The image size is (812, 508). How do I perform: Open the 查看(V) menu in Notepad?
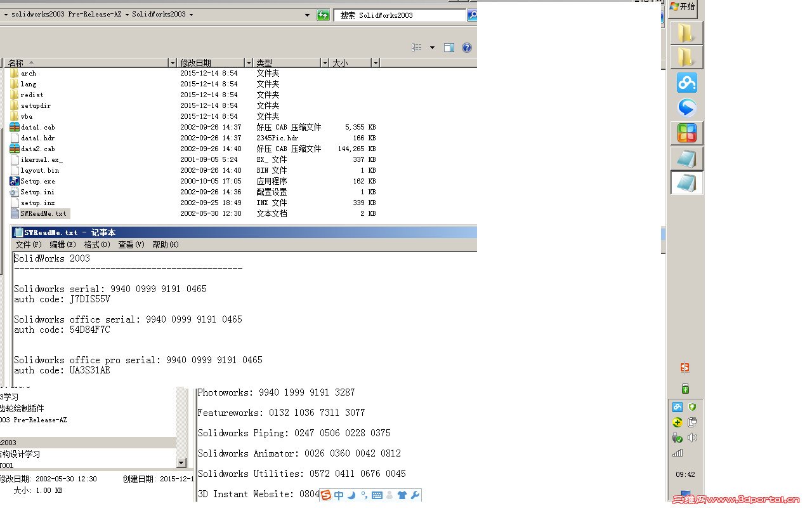click(131, 244)
